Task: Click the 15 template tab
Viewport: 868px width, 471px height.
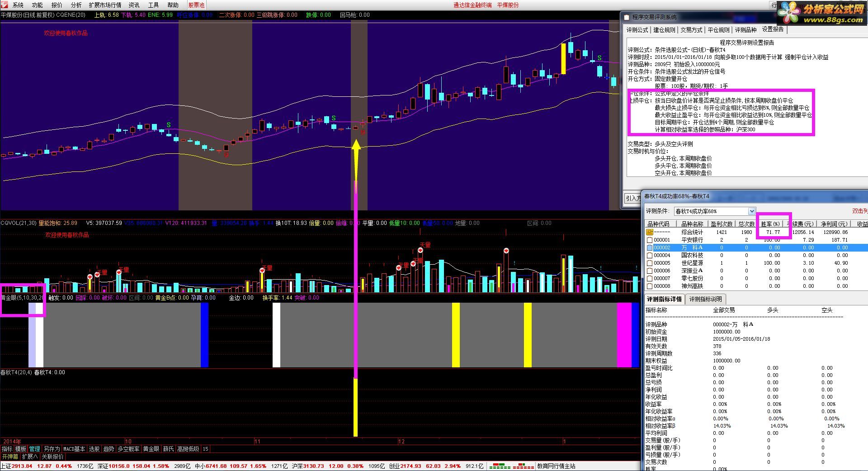Action: [206, 449]
